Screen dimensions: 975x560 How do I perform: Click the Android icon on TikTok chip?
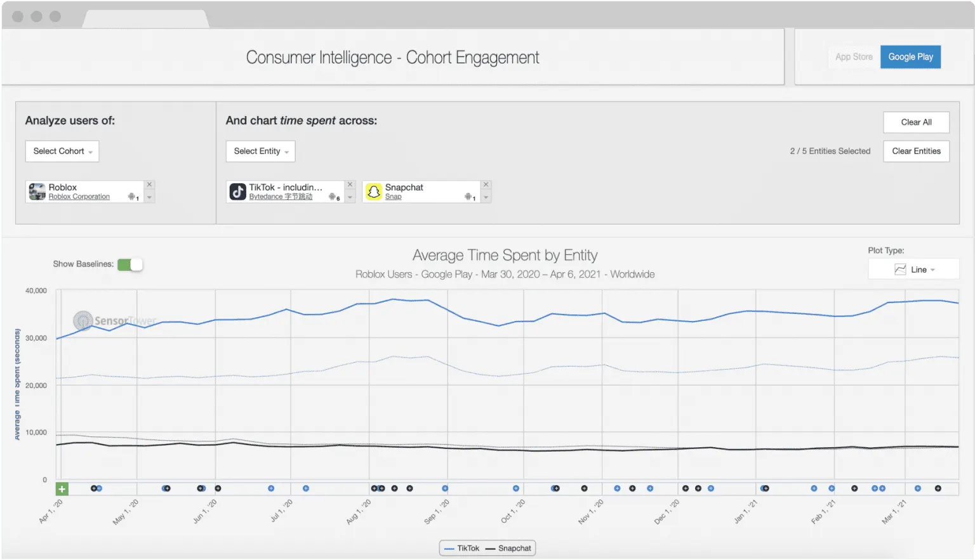332,197
